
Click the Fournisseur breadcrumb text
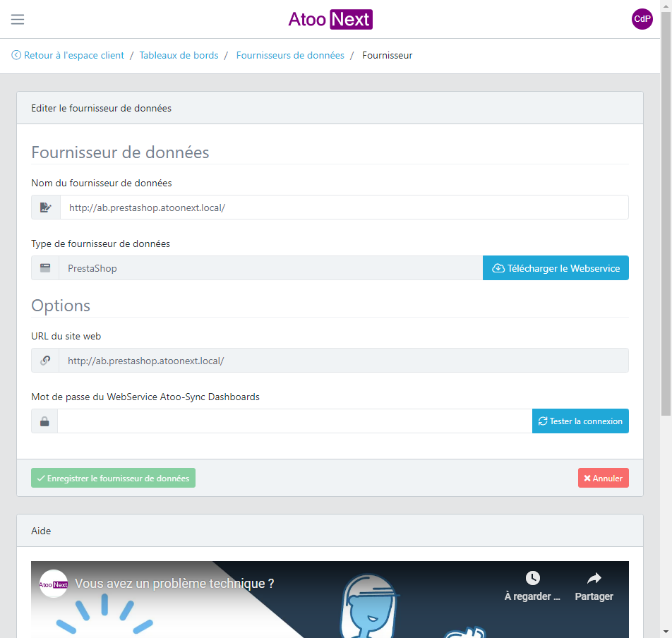point(387,55)
